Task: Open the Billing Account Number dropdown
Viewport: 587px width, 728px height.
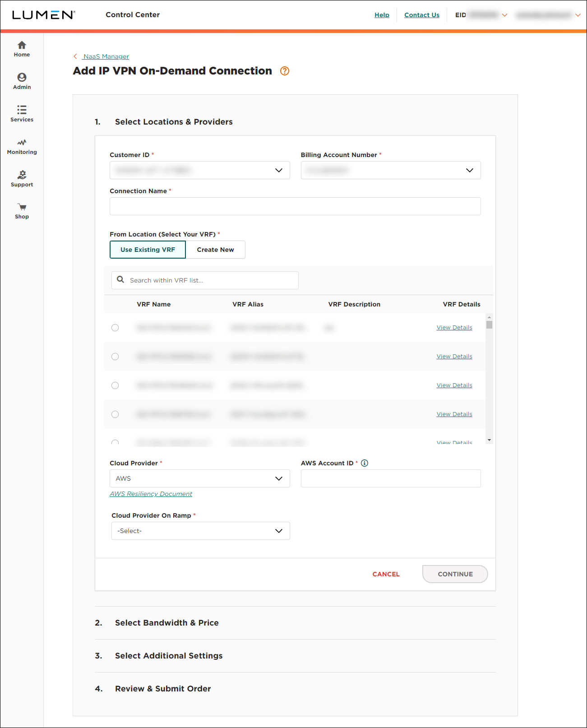Action: (x=391, y=170)
